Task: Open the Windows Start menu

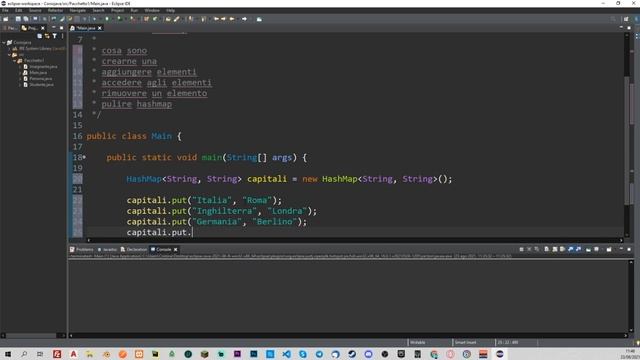Action: point(7,354)
